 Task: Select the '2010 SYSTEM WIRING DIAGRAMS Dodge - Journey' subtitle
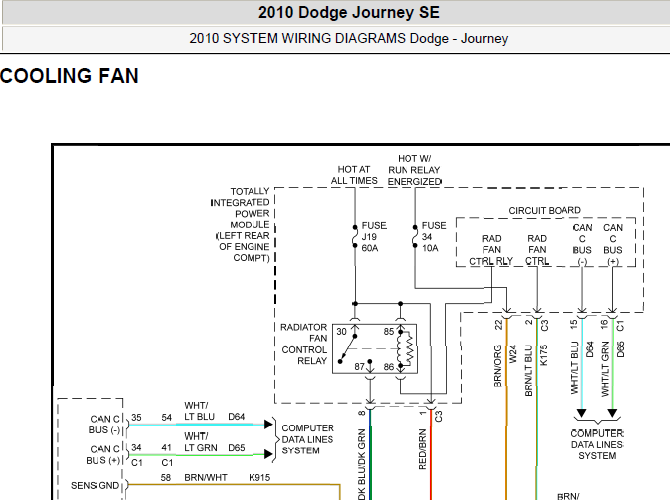pos(349,38)
